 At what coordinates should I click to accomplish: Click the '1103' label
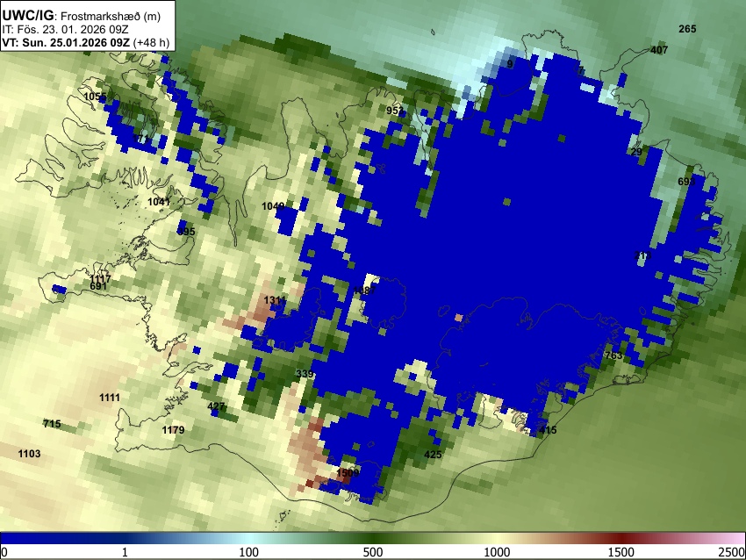(x=30, y=454)
